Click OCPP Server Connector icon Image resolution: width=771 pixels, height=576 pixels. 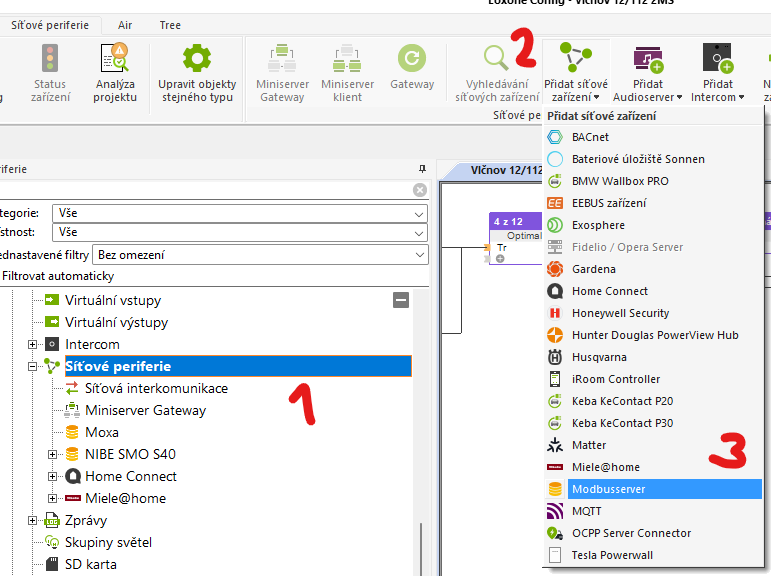tap(555, 533)
